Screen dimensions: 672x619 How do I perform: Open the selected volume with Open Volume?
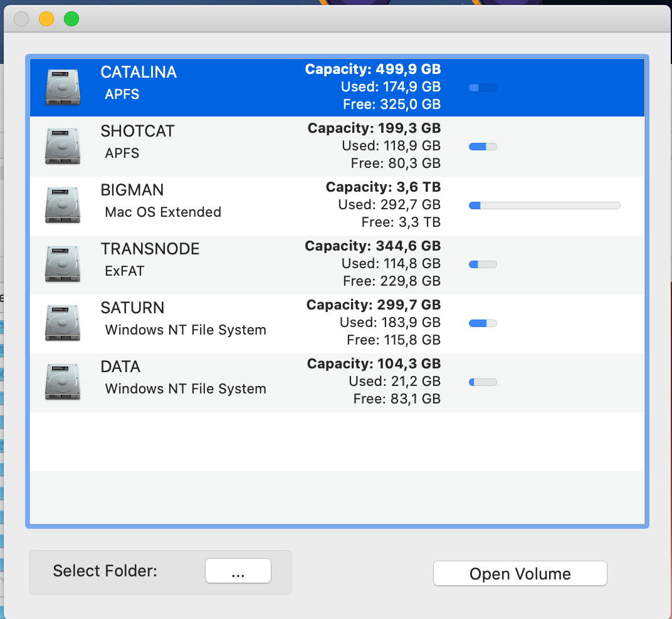click(x=520, y=573)
